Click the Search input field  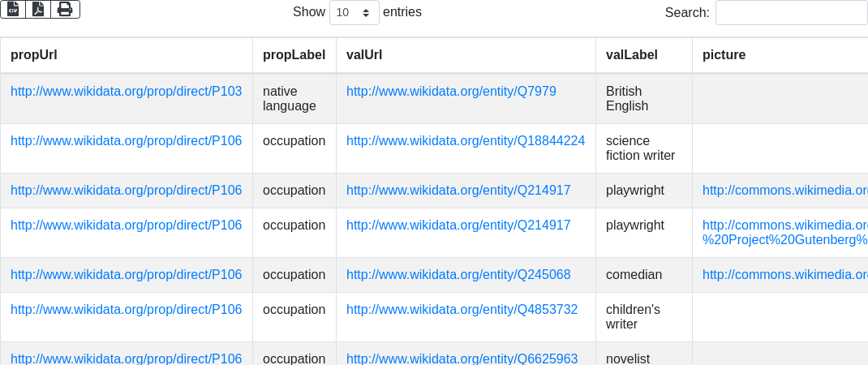tap(791, 12)
